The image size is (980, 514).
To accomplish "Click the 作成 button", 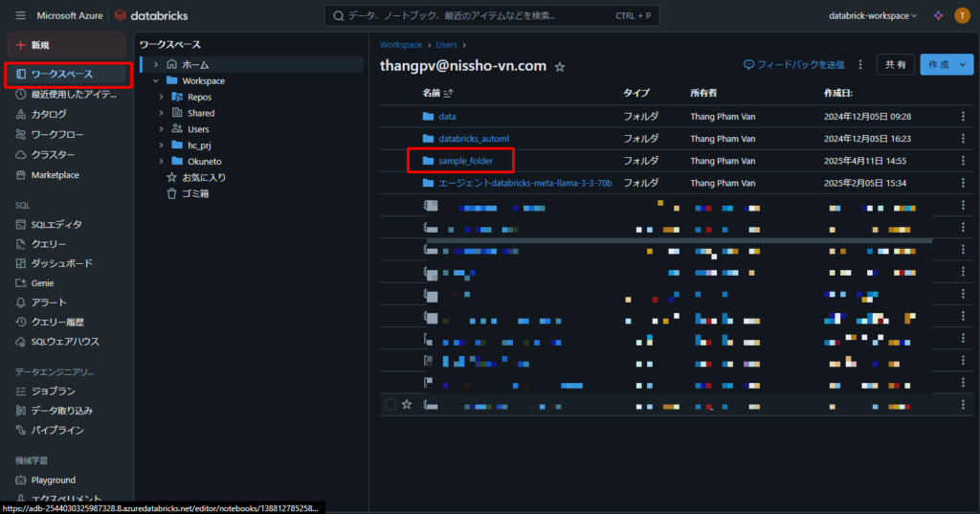I will [938, 64].
